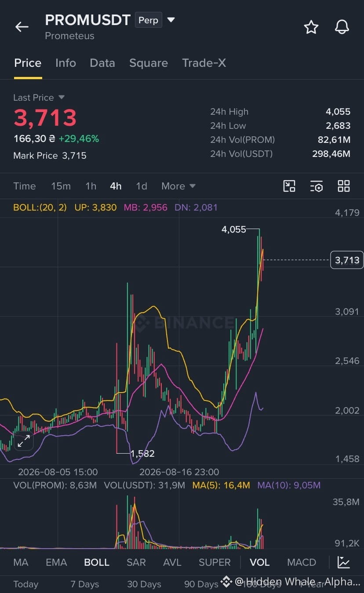Switch to the Info tab
The image size is (364, 593).
66,63
